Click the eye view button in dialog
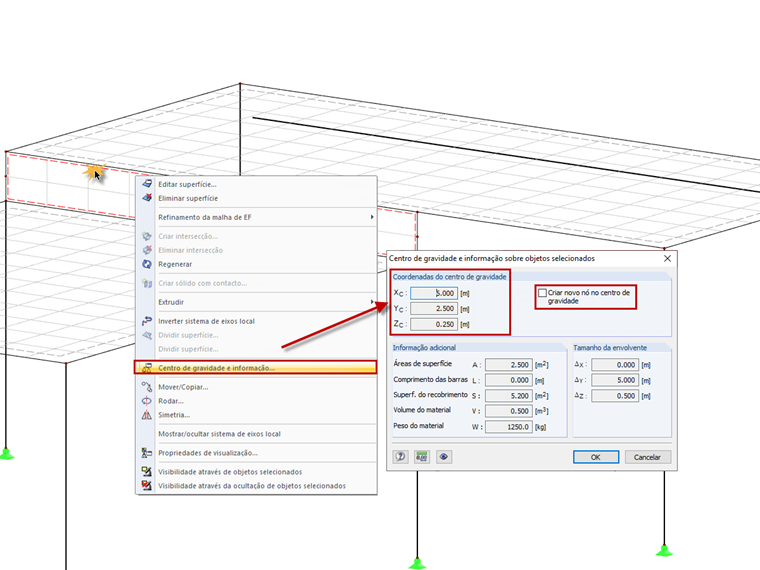The height and width of the screenshot is (570, 760). [444, 457]
